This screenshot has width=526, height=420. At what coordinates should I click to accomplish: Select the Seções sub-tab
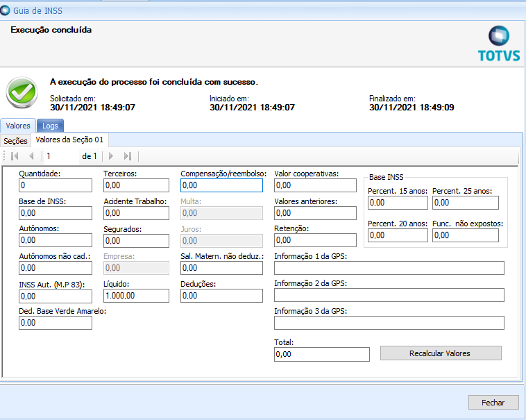click(15, 141)
